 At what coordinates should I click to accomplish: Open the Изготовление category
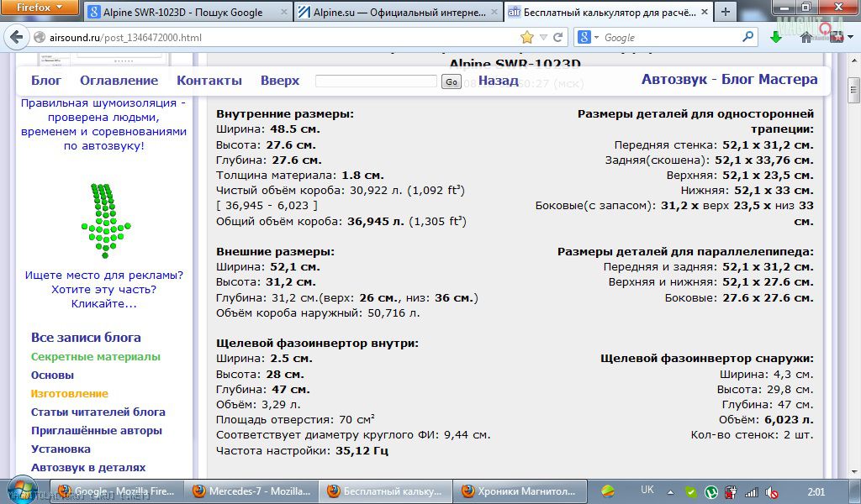click(69, 393)
